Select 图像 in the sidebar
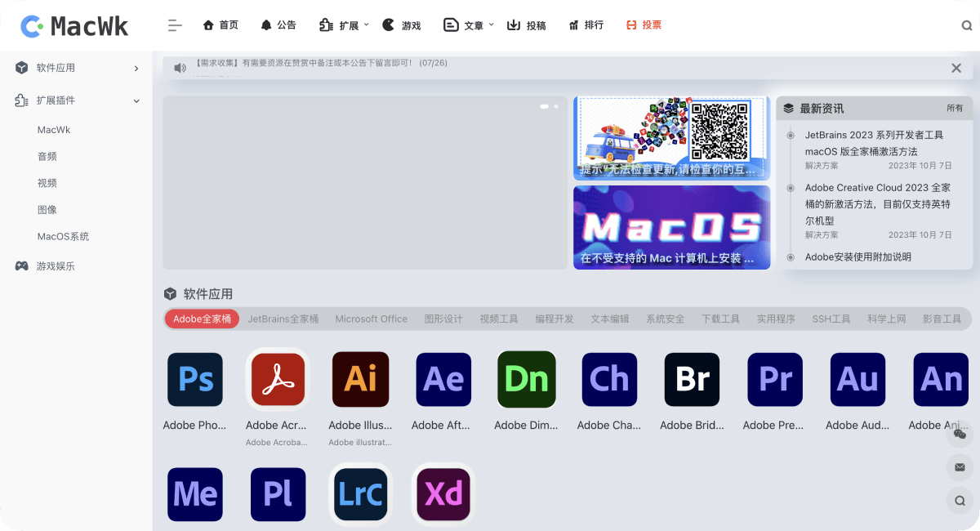 point(47,210)
